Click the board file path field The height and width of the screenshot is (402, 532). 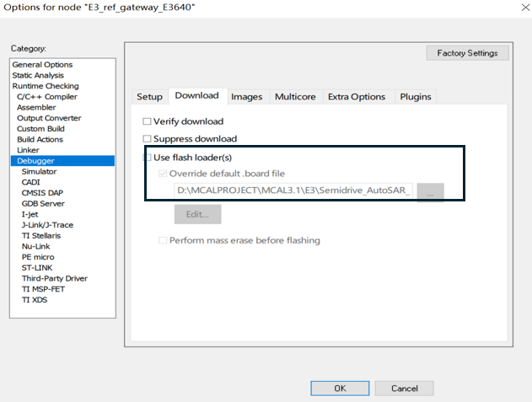click(293, 191)
